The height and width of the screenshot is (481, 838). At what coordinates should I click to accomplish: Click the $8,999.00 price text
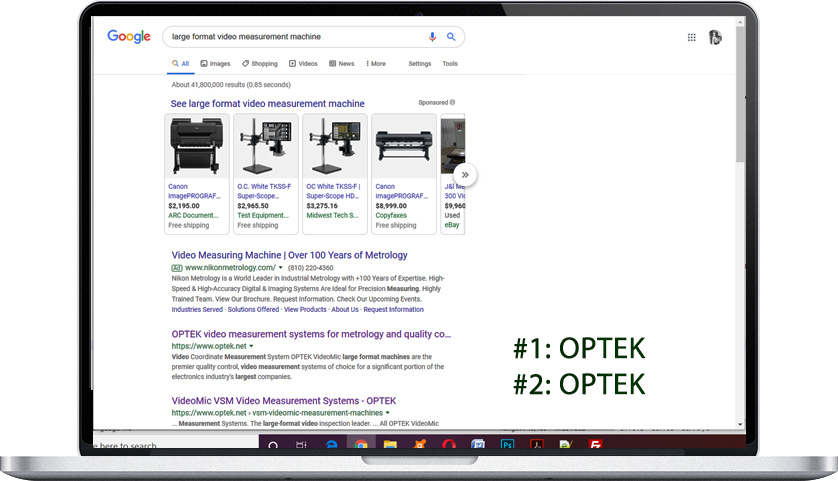click(391, 206)
